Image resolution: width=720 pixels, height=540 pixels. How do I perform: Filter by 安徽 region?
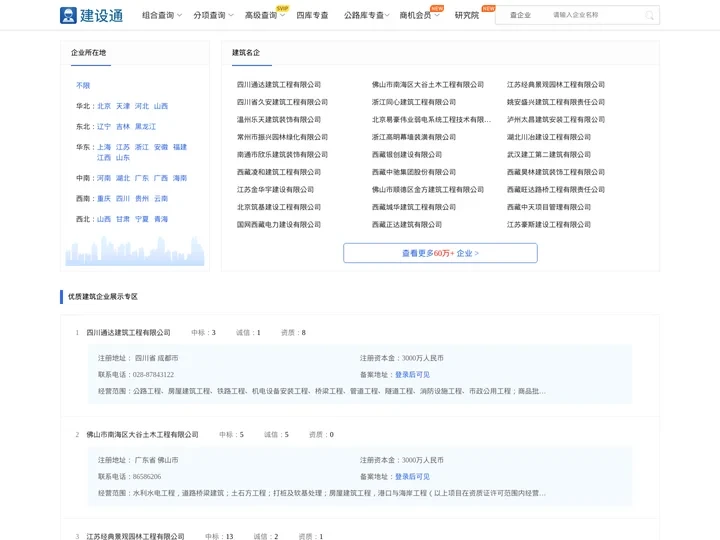161,147
